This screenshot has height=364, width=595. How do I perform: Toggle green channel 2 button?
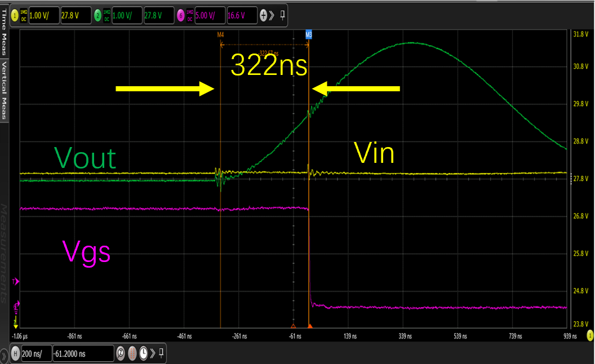pyautogui.click(x=98, y=16)
